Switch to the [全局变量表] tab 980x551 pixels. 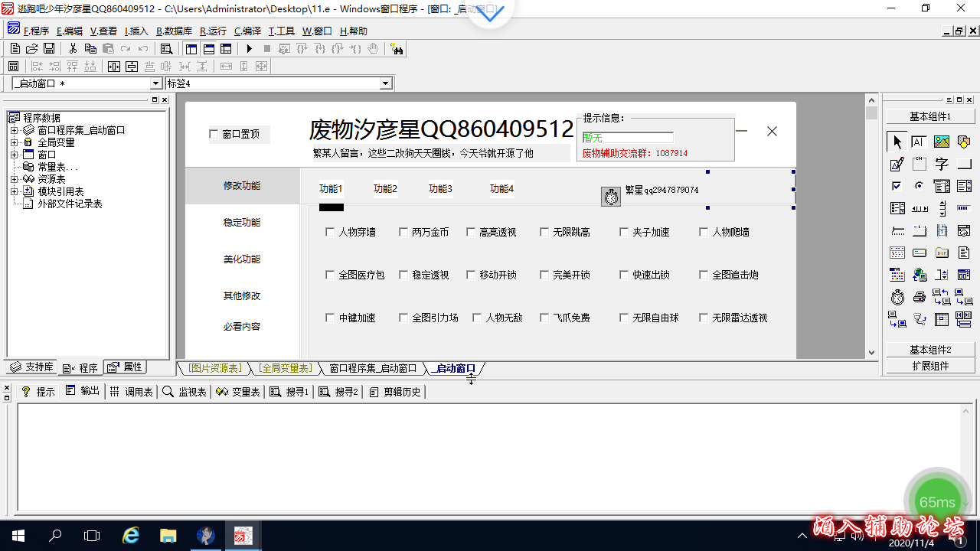point(285,368)
